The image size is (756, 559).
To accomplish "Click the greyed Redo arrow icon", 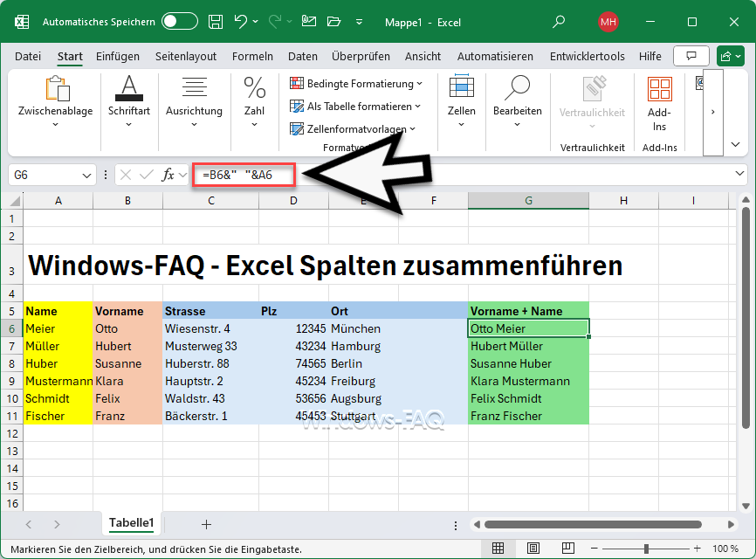I will 275,21.
